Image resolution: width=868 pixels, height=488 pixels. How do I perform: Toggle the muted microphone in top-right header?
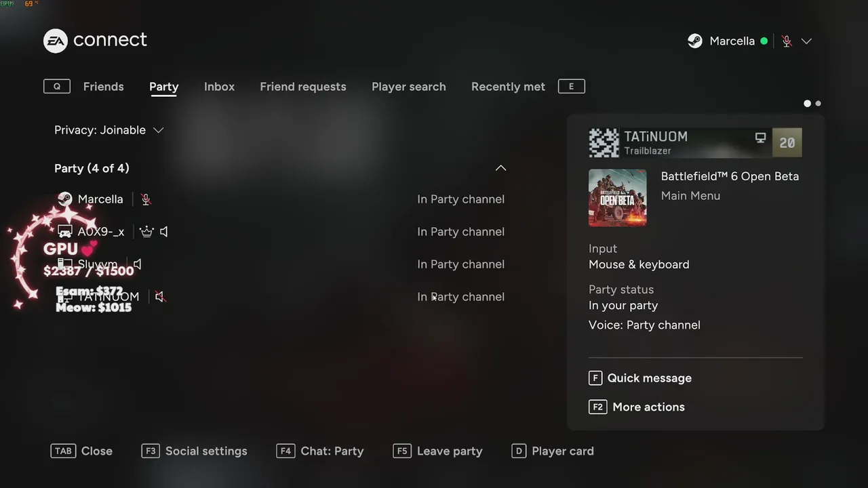[x=787, y=41]
